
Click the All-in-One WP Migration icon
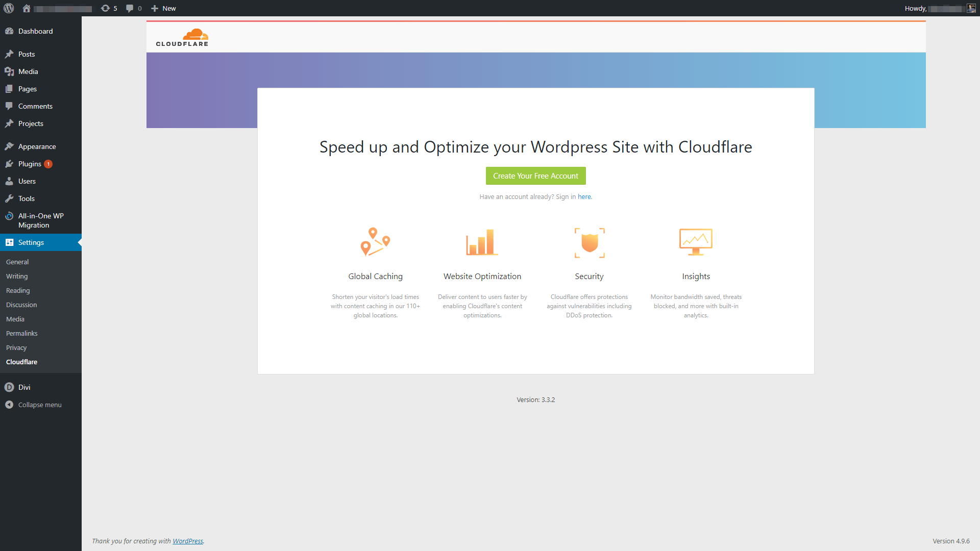pos(9,215)
